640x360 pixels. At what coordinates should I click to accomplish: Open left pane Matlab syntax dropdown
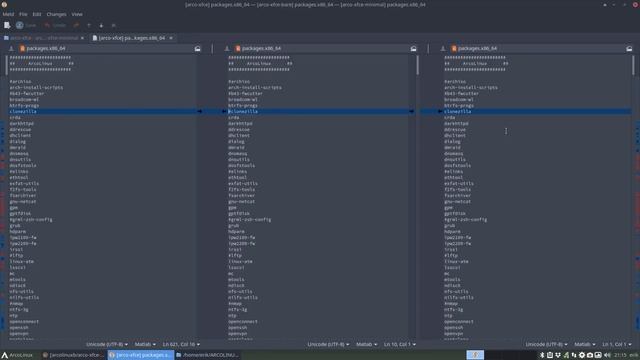coord(145,344)
